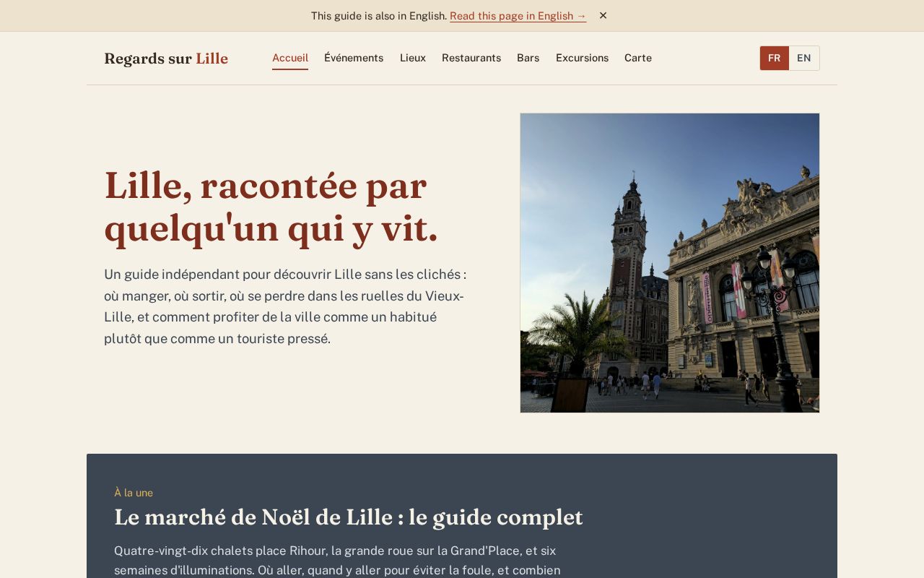Show the Carte page
Viewport: 924px width, 578px height.
click(638, 58)
